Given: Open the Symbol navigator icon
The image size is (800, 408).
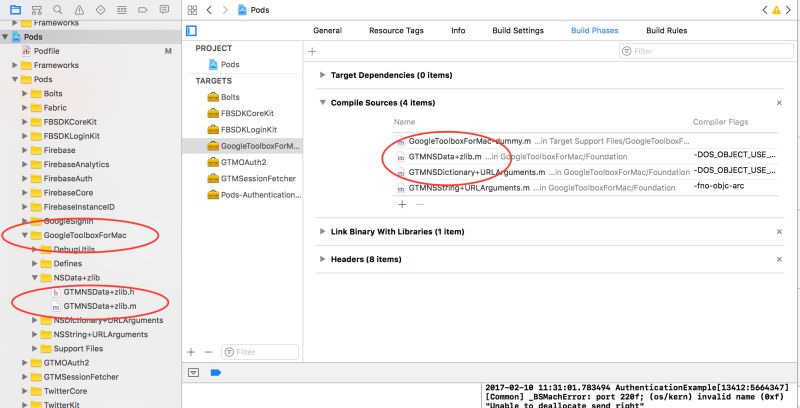Looking at the screenshot, I should click(x=37, y=10).
